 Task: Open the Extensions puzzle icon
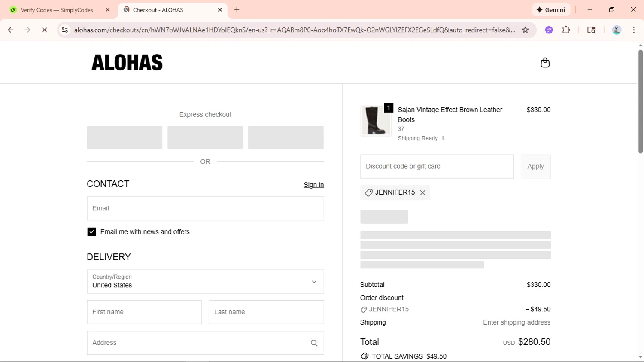point(566,30)
